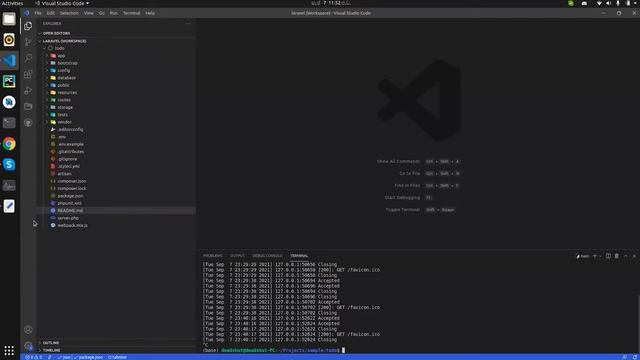Image resolution: width=640 pixels, height=360 pixels.
Task: Open the GitHub icon view in the activity bar
Action: point(28,122)
